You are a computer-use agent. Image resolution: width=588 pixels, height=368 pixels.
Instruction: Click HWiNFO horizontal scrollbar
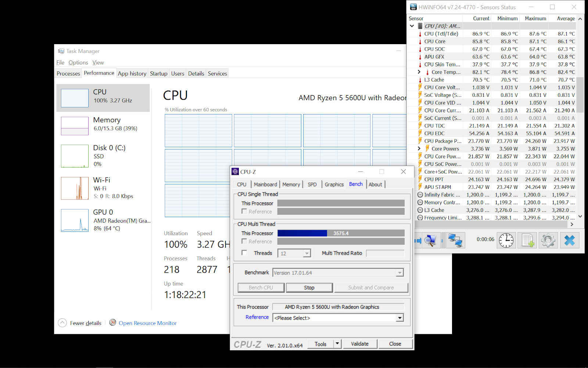click(x=492, y=224)
